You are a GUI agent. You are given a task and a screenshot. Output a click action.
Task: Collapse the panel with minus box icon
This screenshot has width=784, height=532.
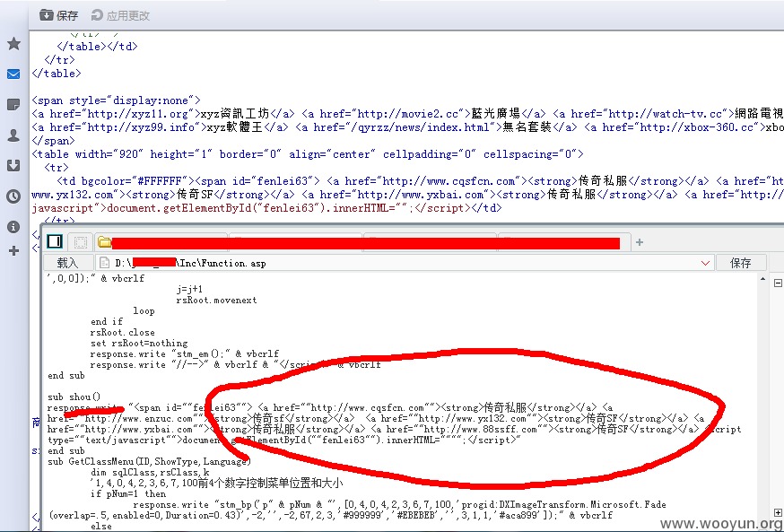coord(778,283)
